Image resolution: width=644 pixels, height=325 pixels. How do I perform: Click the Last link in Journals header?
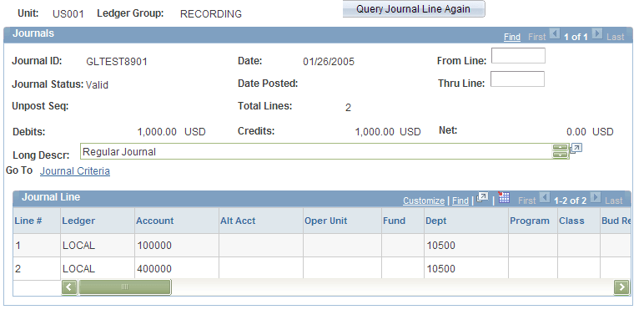616,37
